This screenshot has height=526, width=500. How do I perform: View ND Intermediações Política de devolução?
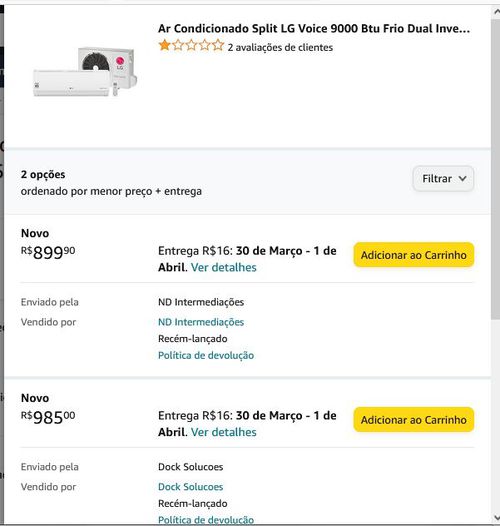[206, 355]
